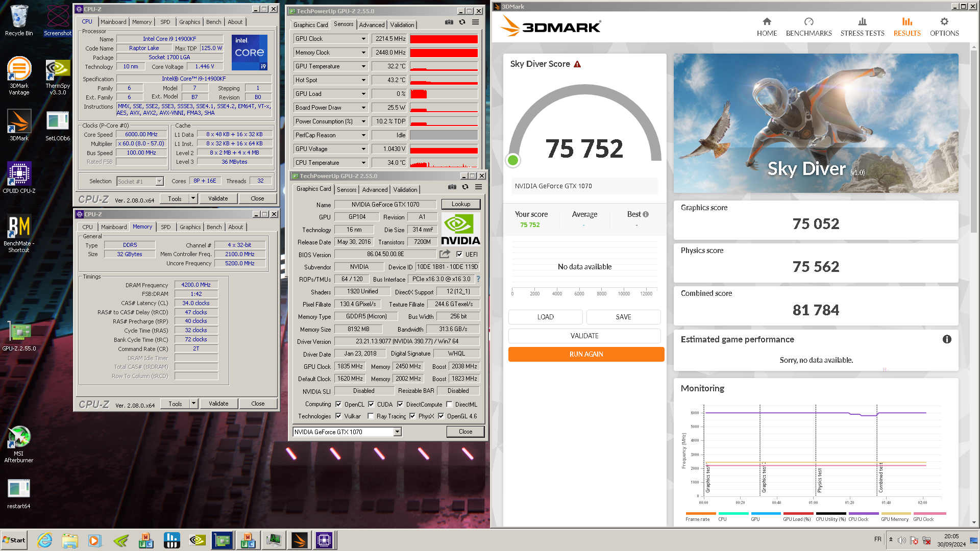Screen dimensions: 980x551
Task: Toggle the Ray Tracing checkbox
Action: [371, 416]
